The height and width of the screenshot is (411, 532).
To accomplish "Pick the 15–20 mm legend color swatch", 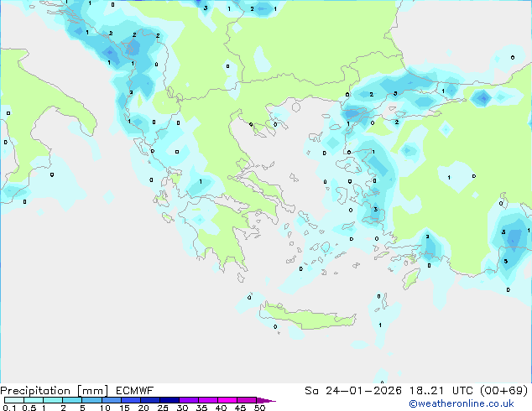I will [x=131, y=400].
